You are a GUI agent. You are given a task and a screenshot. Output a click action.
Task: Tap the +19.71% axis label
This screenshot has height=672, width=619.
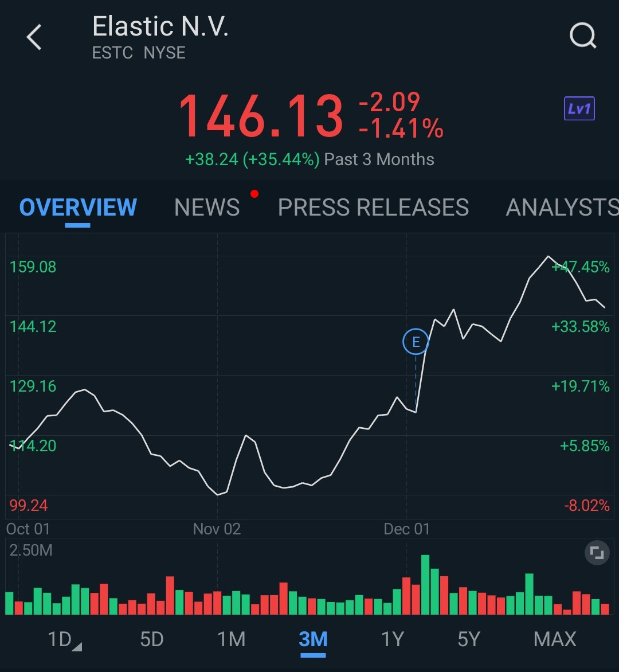tap(581, 386)
